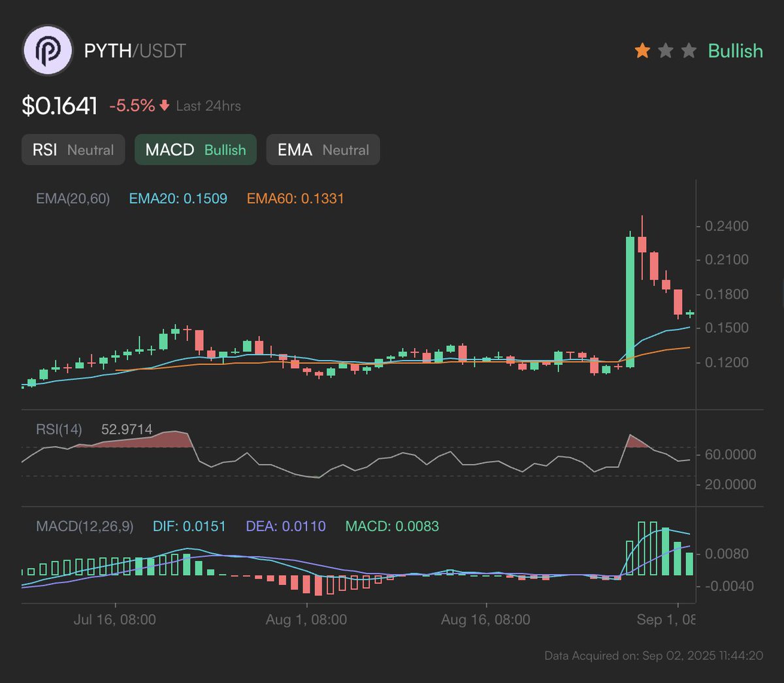Click the Bullish rating label

pos(736,51)
